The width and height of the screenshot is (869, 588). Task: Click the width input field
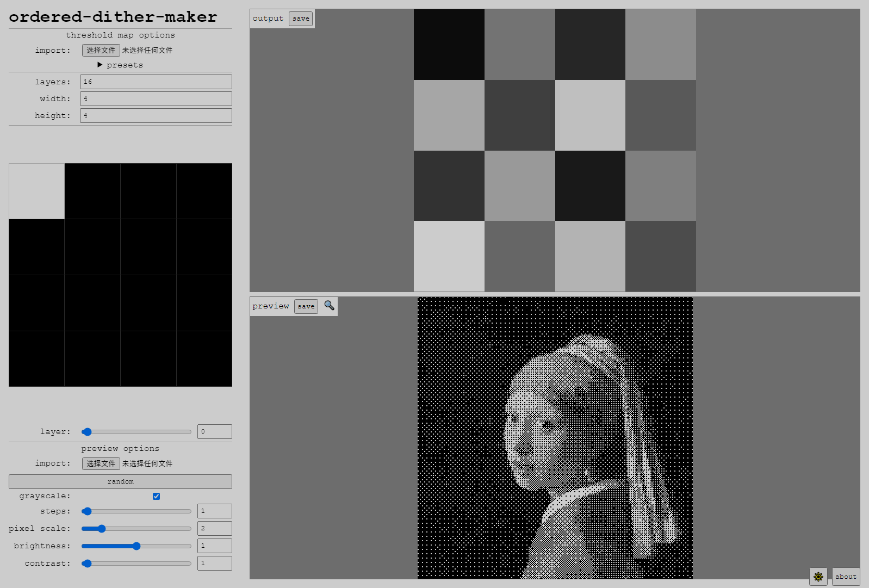click(x=156, y=98)
